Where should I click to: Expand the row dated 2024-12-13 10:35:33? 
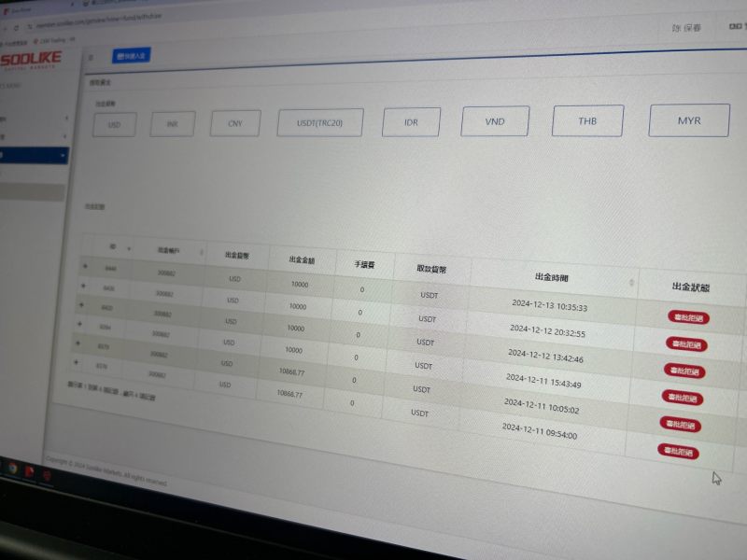coord(85,266)
